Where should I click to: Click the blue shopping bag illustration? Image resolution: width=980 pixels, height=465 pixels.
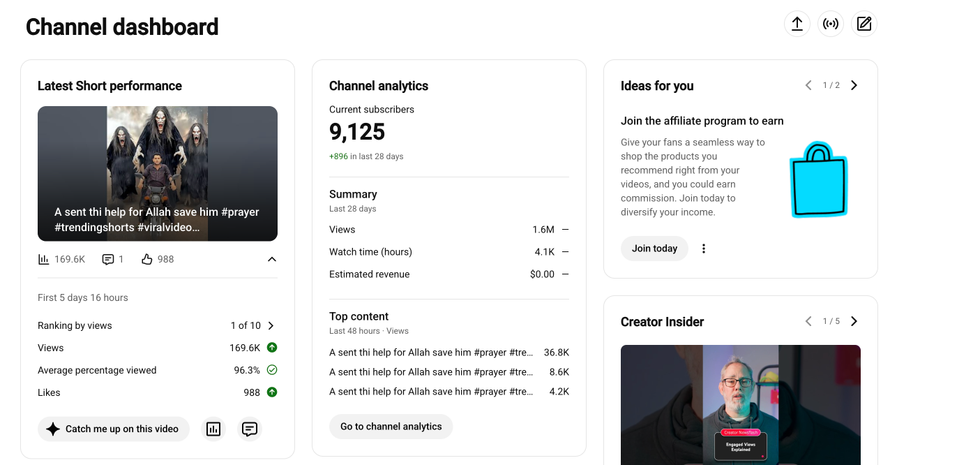(818, 179)
